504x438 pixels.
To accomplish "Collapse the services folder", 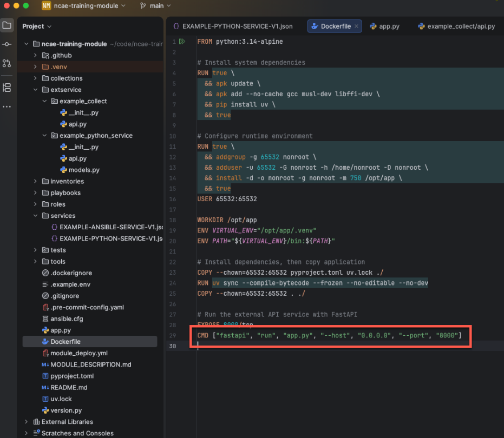I will coord(35,215).
